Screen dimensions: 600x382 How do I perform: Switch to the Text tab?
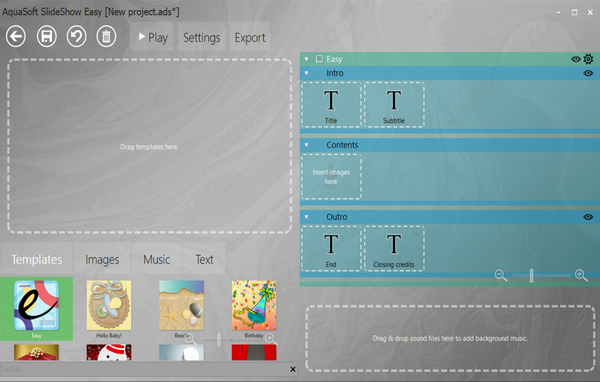click(204, 259)
